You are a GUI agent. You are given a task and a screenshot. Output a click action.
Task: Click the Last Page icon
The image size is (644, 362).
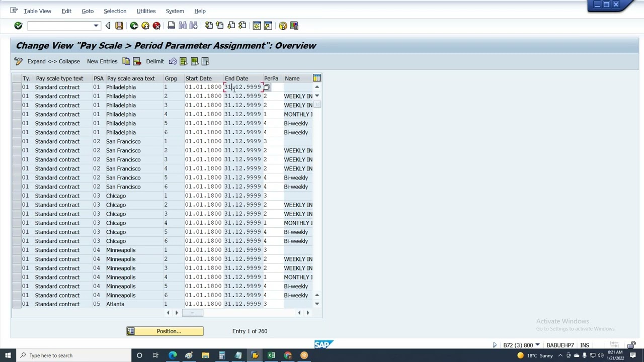[242, 26]
